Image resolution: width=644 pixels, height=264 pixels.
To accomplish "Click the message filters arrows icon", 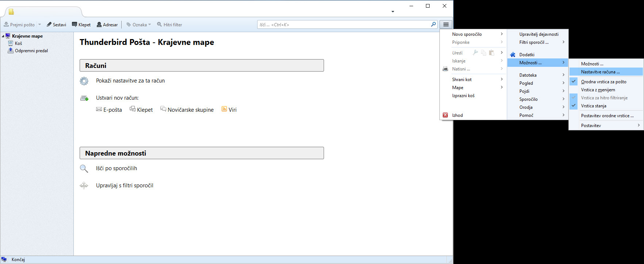I will (x=84, y=185).
